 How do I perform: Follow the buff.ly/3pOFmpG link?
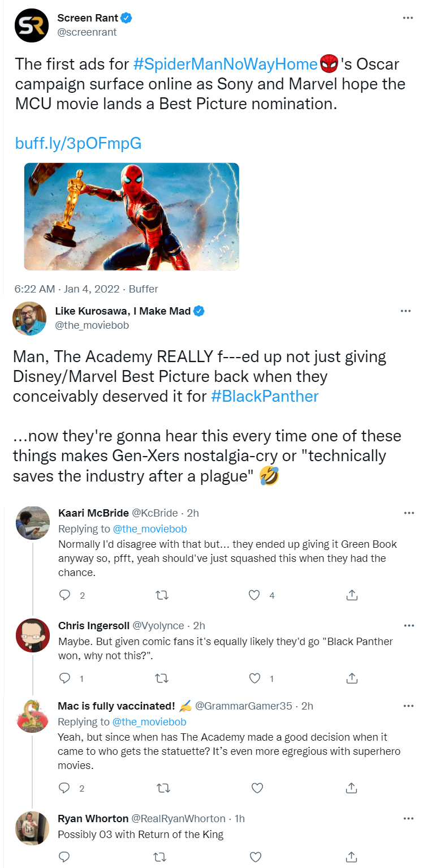coord(78,144)
